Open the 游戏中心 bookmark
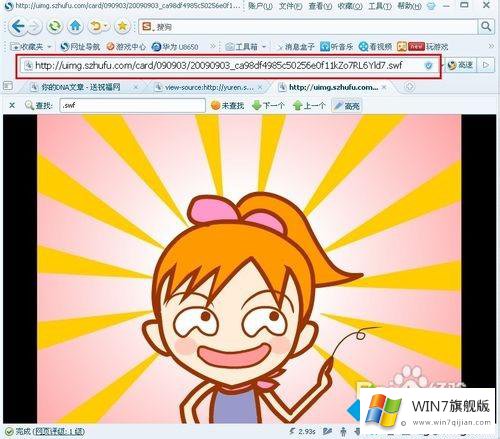The image size is (500, 439). pos(126,47)
